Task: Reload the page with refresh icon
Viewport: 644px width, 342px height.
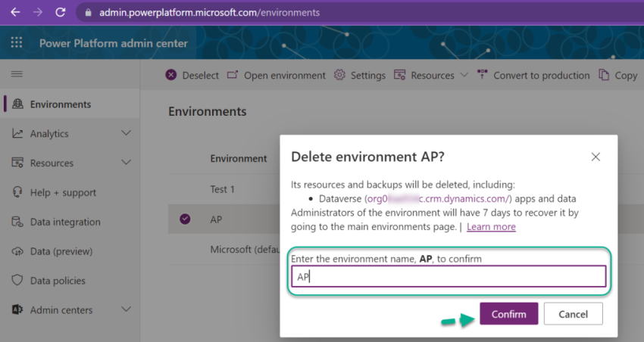Action: [61, 12]
